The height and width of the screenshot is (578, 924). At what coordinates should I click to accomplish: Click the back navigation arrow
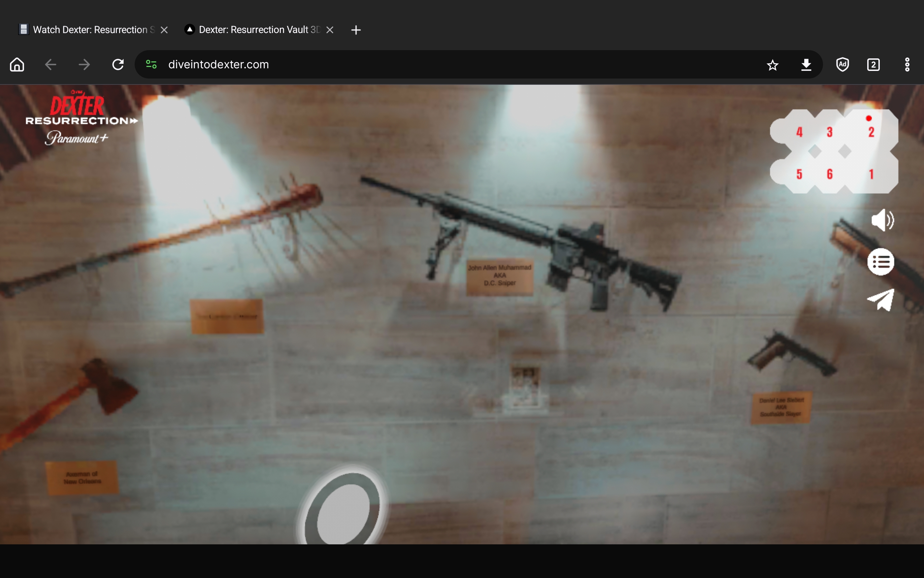50,65
